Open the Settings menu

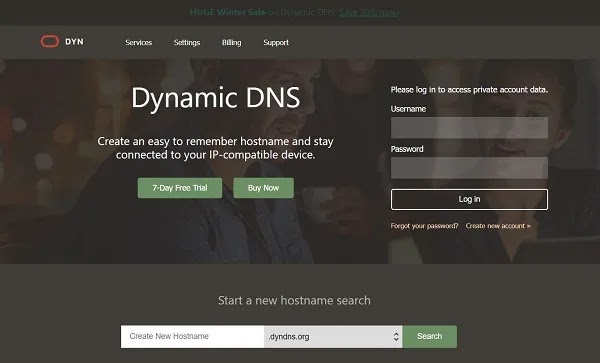coord(187,42)
